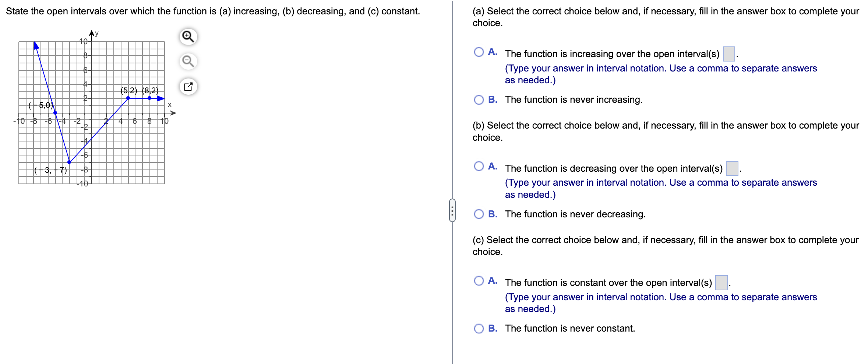
Task: Select choice A for constant intervals
Action: click(x=479, y=281)
